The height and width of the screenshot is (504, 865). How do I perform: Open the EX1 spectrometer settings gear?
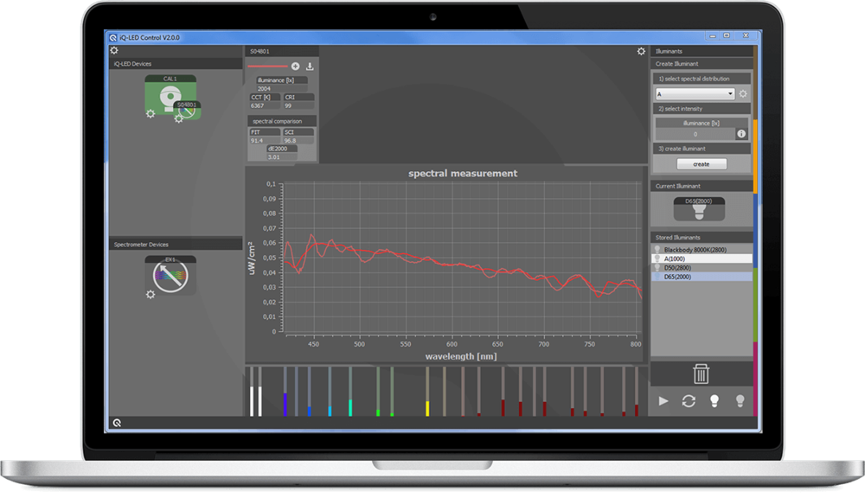[x=151, y=295]
